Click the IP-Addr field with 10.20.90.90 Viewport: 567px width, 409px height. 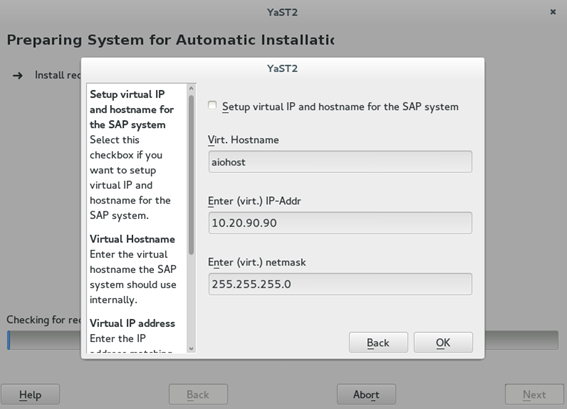pos(340,223)
